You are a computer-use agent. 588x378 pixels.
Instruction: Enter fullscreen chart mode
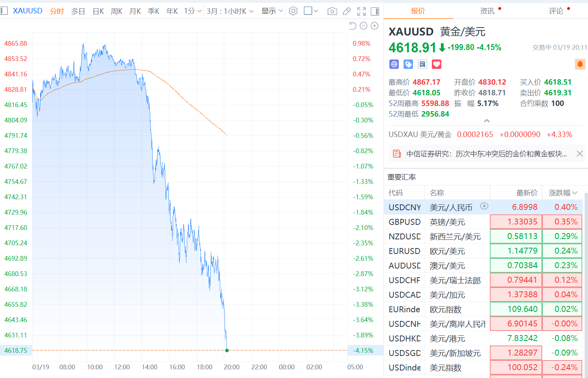pyautogui.click(x=361, y=11)
